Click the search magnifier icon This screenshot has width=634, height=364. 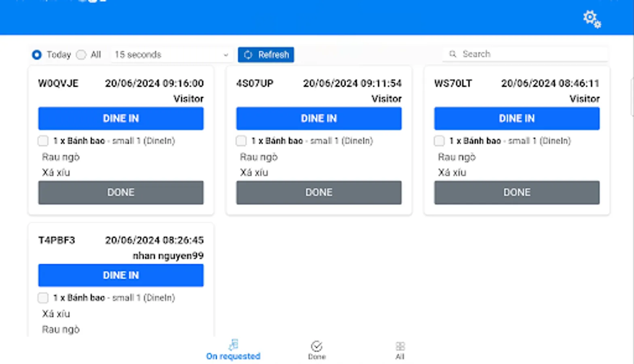pos(452,54)
